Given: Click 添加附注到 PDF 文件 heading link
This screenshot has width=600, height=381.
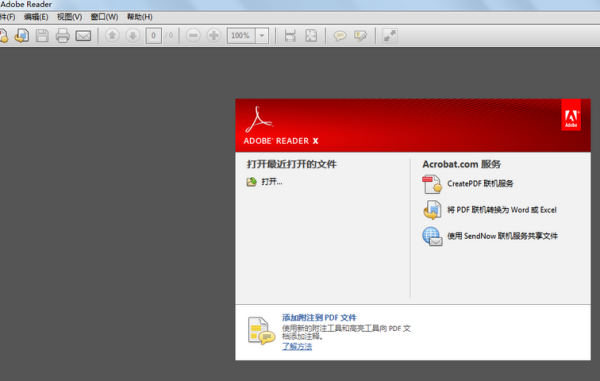Looking at the screenshot, I should (319, 318).
